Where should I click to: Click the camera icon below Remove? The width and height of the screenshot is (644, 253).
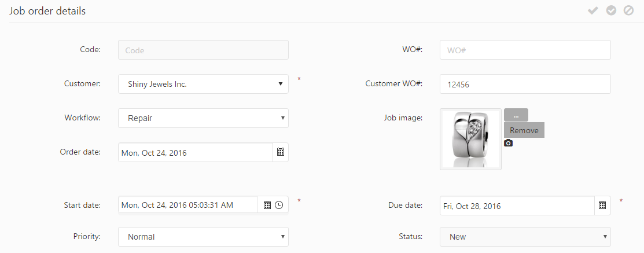508,143
